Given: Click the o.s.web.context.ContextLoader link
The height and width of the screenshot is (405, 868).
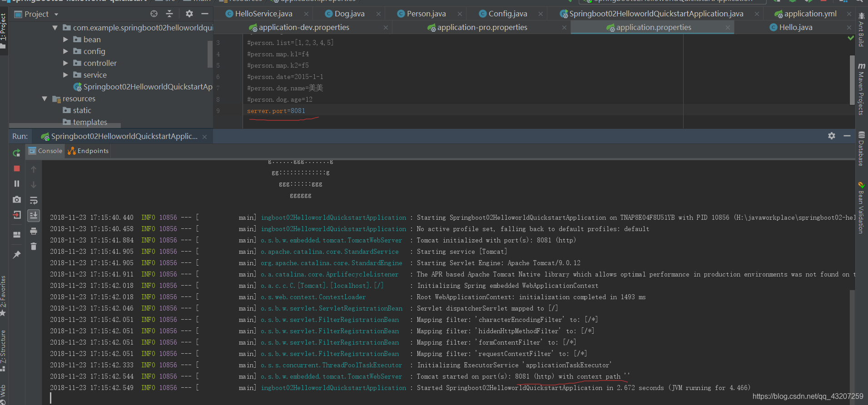Looking at the screenshot, I should (x=313, y=297).
